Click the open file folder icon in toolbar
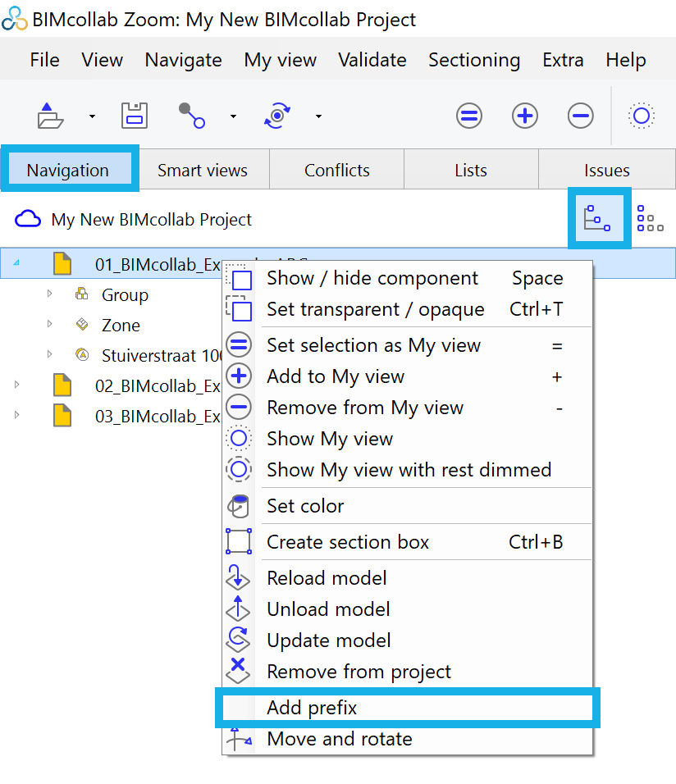 coord(51,116)
